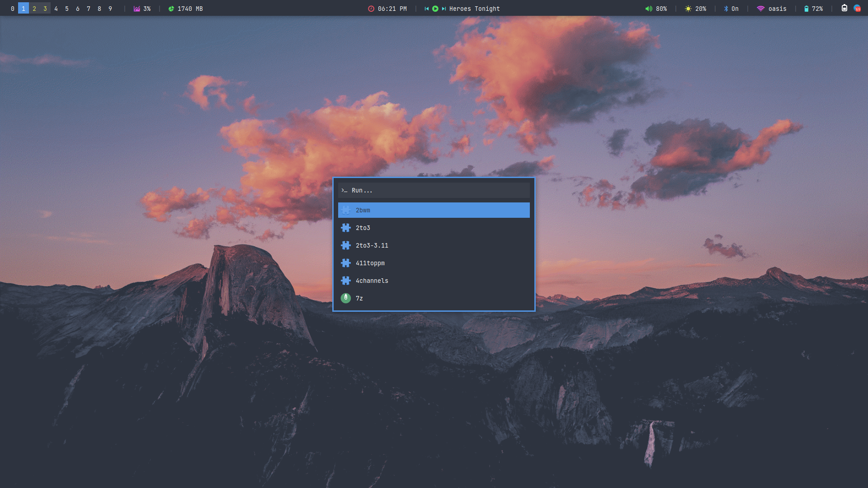Image resolution: width=868 pixels, height=488 pixels.
Task: Choose 411toppm from run results
Action: tap(434, 263)
